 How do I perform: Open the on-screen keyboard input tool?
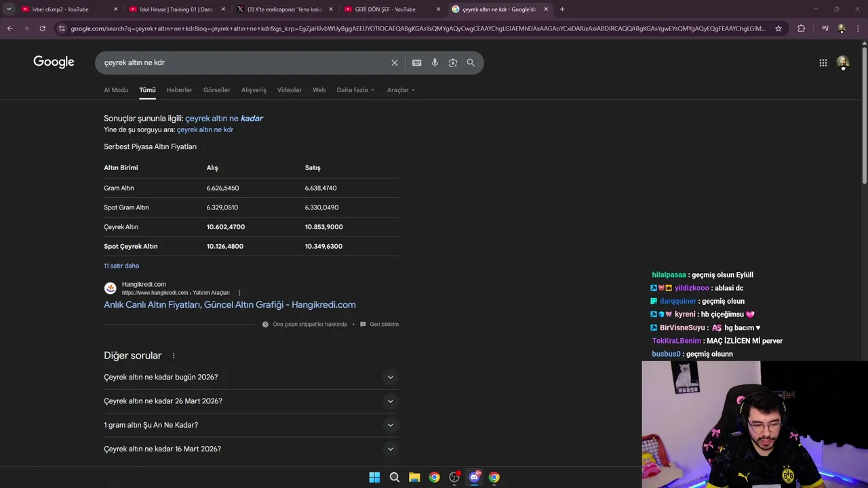click(416, 62)
